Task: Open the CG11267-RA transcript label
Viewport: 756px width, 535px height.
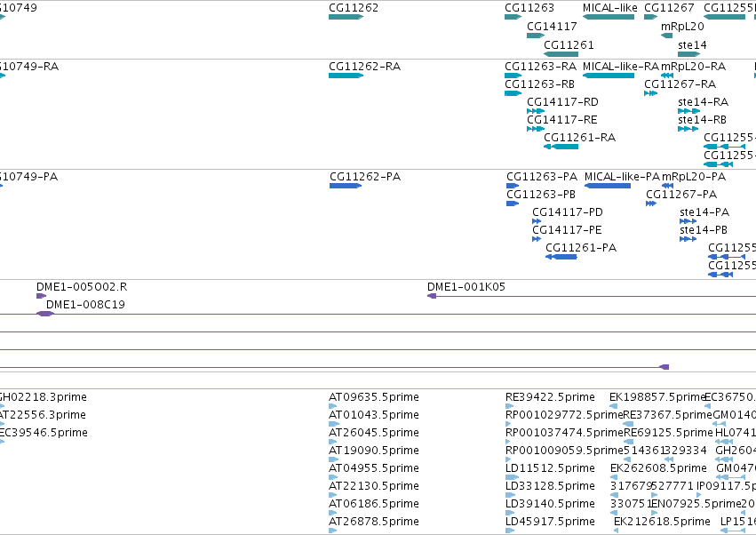Action: click(x=680, y=84)
